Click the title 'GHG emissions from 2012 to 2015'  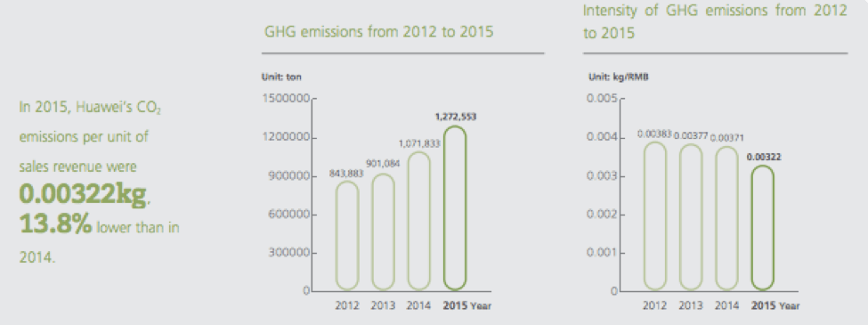point(378,31)
